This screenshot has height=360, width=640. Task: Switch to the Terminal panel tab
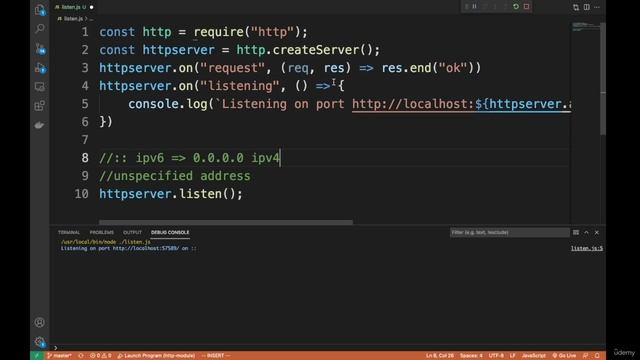pyautogui.click(x=69, y=232)
